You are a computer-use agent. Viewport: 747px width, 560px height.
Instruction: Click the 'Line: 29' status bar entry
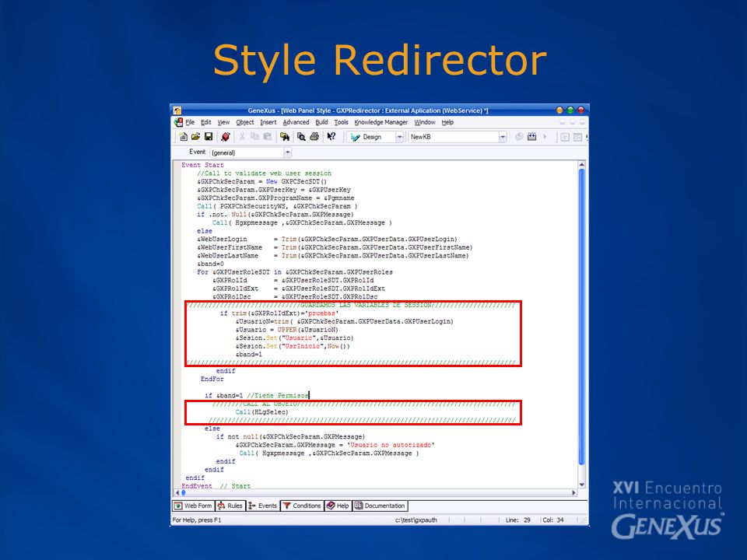518,520
